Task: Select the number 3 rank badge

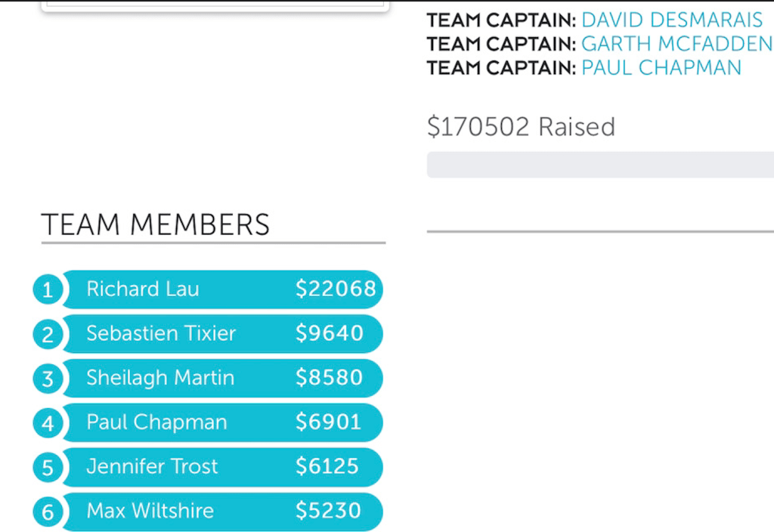Action: [48, 379]
